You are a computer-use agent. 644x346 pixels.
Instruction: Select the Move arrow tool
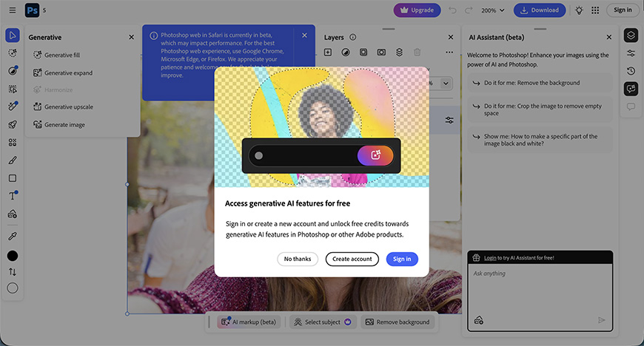[x=13, y=35]
